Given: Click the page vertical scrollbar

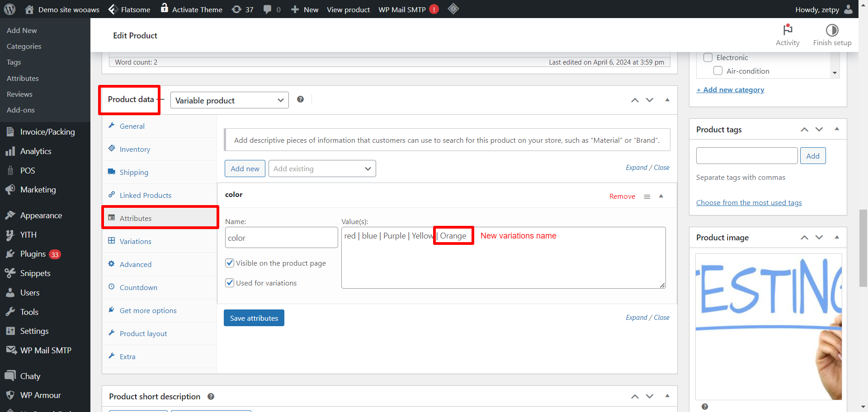Looking at the screenshot, I should (863, 248).
